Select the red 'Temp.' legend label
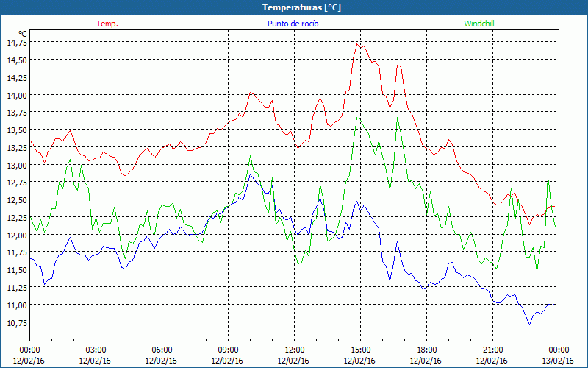 click(x=107, y=24)
